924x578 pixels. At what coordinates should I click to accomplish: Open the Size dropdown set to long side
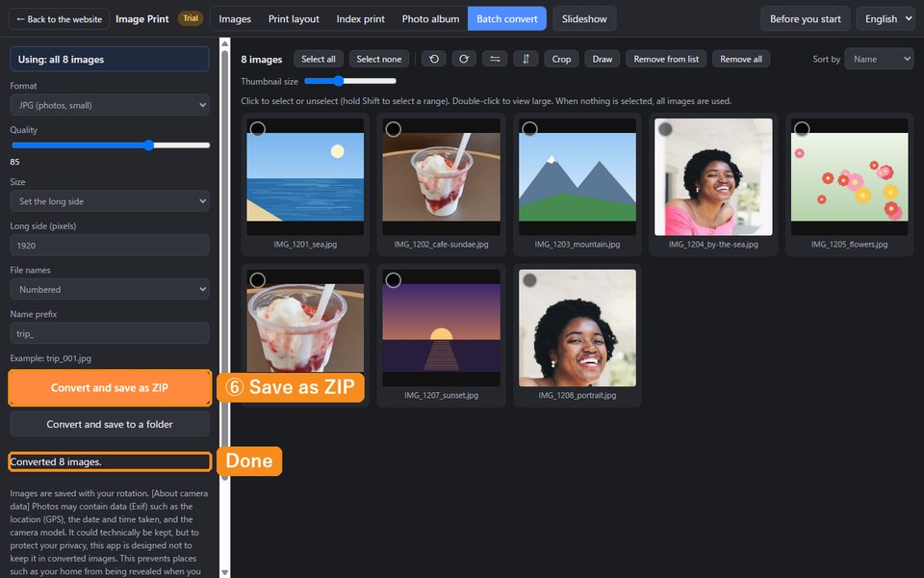pos(110,201)
